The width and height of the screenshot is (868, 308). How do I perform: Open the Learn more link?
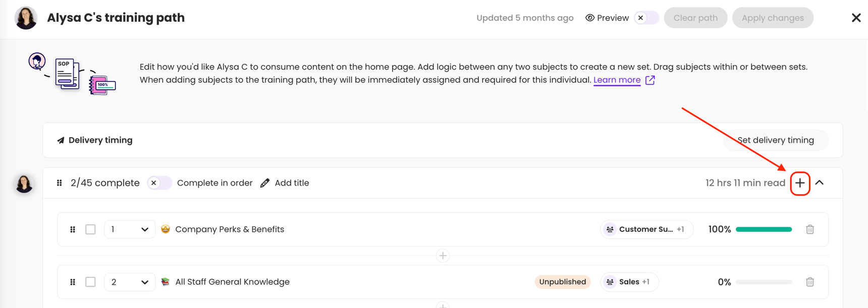[x=617, y=80]
